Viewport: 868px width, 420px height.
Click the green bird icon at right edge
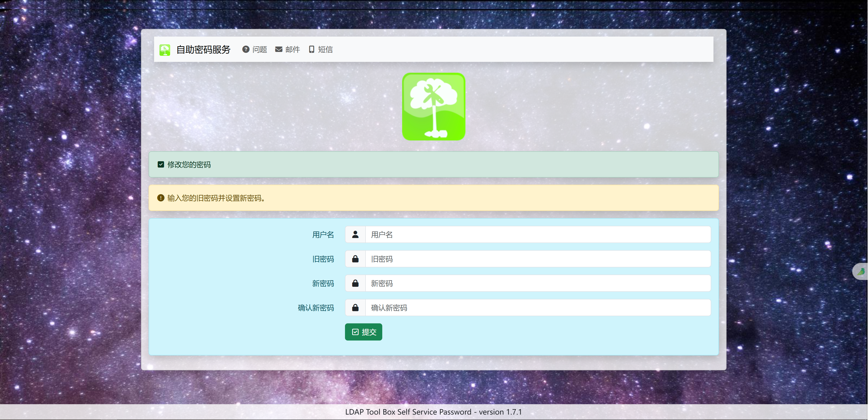[861, 271]
